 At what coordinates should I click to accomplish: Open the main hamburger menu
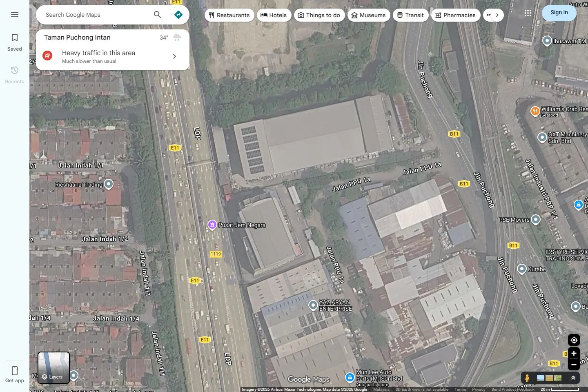15,15
